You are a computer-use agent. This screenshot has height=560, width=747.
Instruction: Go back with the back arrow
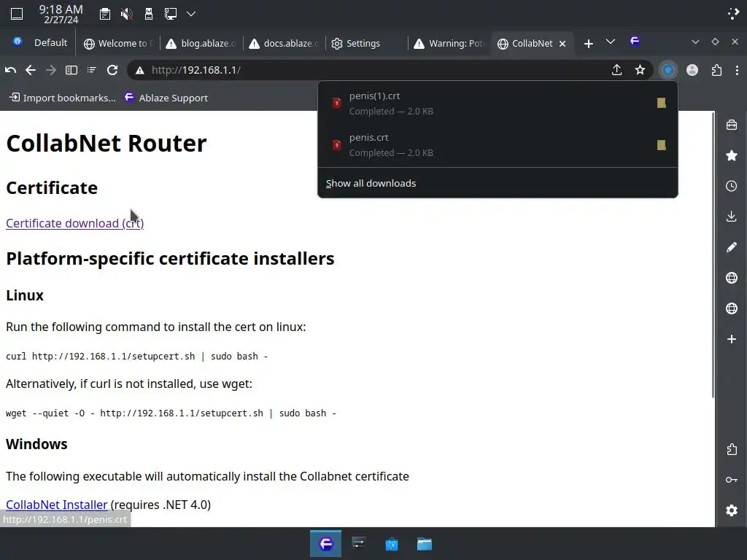[x=31, y=71]
